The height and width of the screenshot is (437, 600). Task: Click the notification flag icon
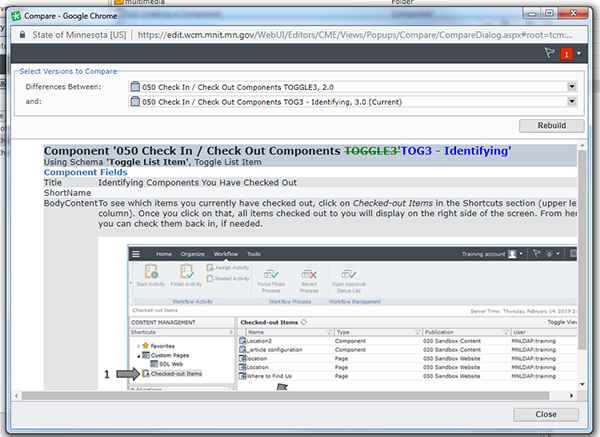pyautogui.click(x=549, y=52)
